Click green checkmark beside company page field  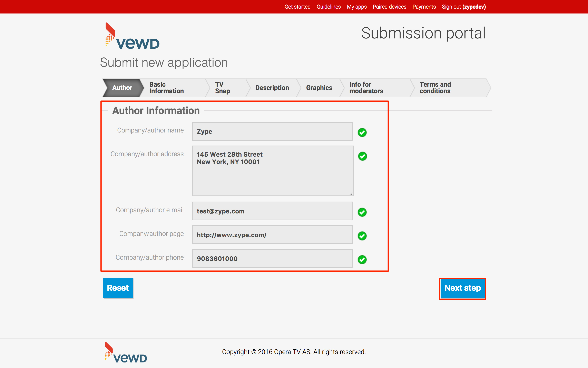[x=362, y=236]
